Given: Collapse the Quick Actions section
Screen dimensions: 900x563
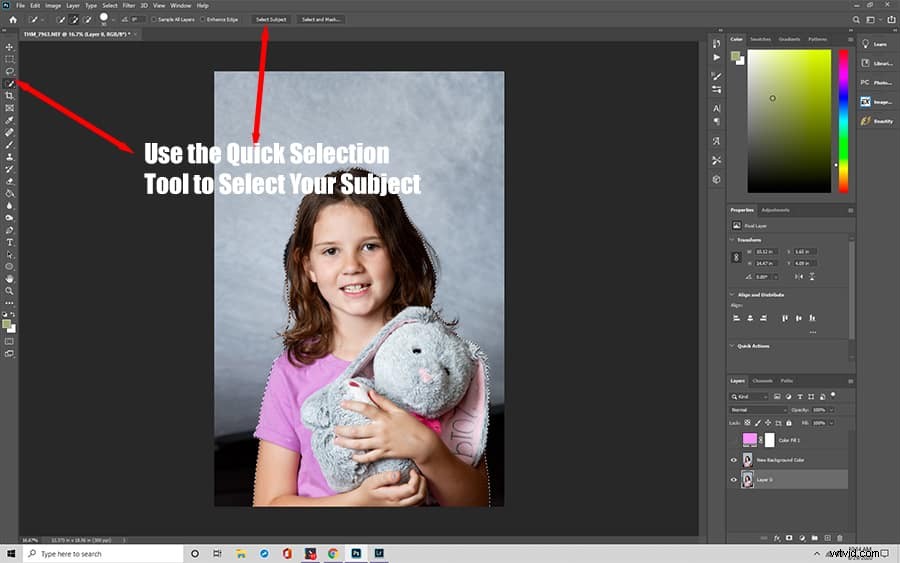Looking at the screenshot, I should point(732,346).
